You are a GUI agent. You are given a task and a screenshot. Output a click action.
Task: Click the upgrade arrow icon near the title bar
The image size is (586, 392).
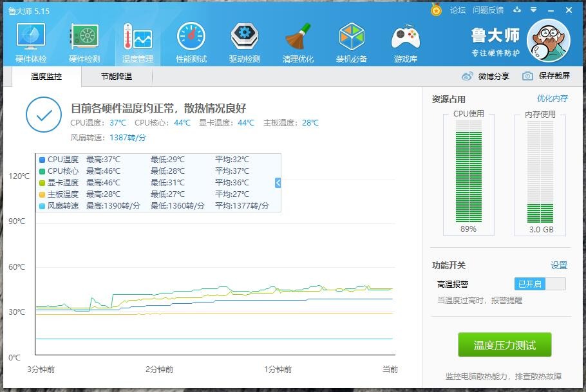[516, 10]
